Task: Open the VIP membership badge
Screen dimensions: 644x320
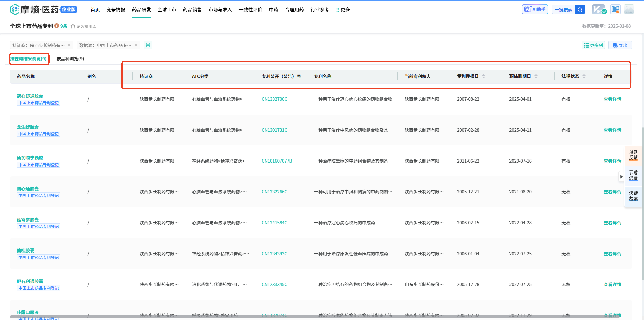Action: click(x=599, y=9)
